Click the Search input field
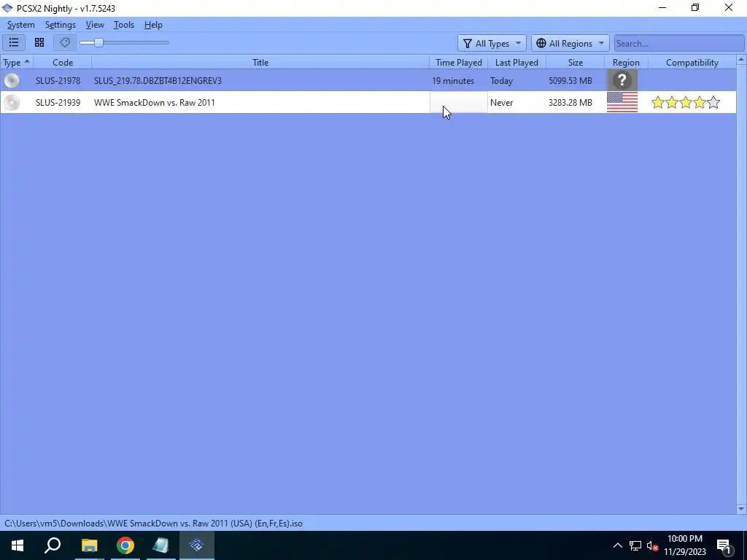The width and height of the screenshot is (747, 560). (679, 43)
